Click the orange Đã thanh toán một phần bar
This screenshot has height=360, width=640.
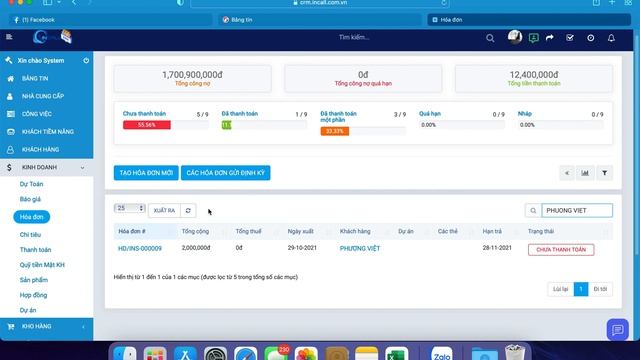click(x=334, y=131)
